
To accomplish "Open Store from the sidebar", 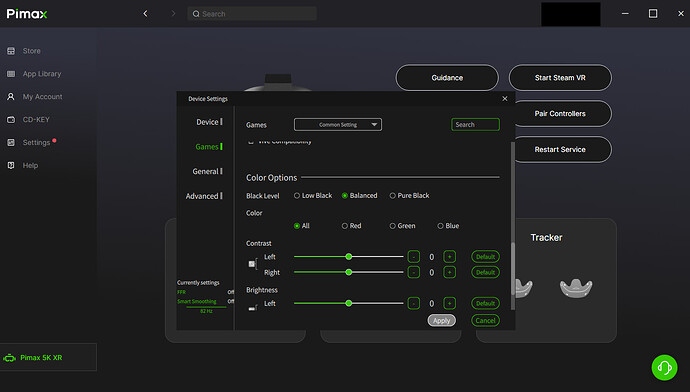I will point(32,51).
